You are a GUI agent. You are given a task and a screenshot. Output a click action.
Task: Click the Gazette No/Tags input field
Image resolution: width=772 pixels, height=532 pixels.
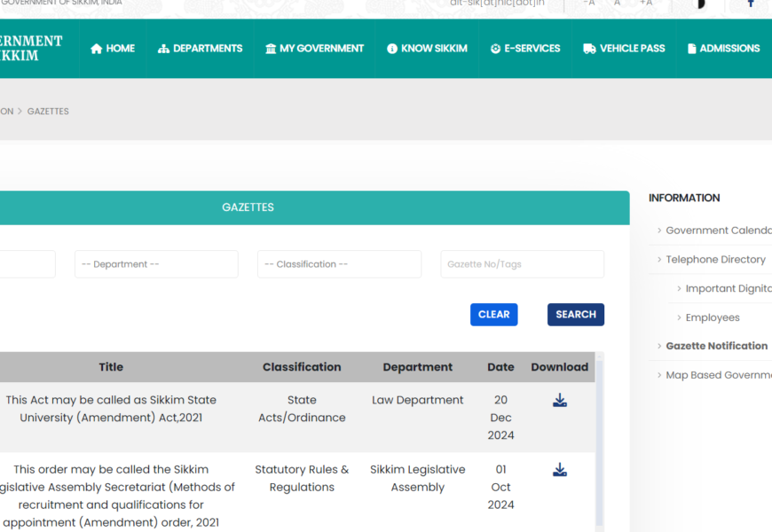coord(522,264)
